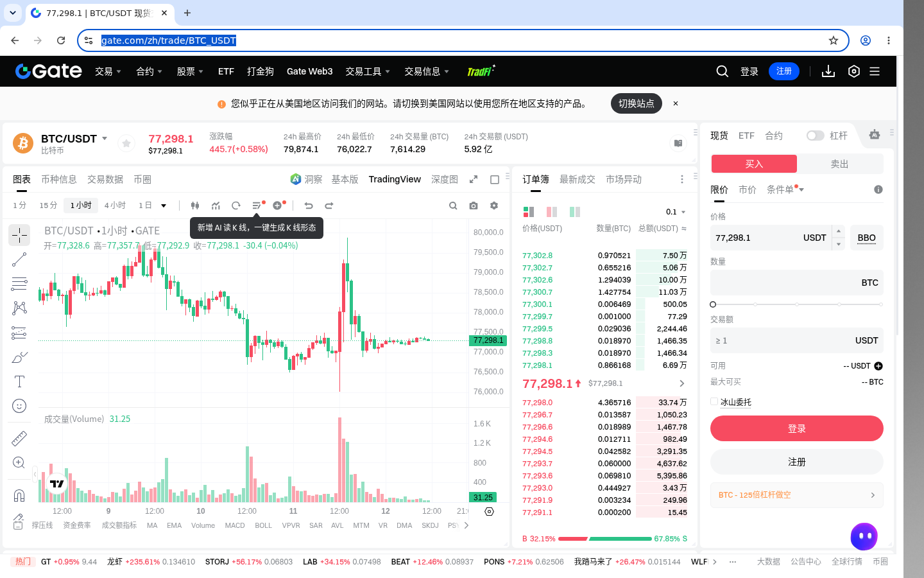Open the app download icon in header
This screenshot has width=924, height=578.
(x=828, y=71)
